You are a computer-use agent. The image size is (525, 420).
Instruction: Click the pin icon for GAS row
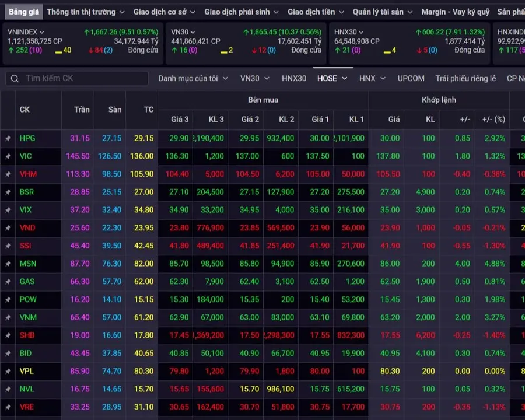tap(8, 282)
